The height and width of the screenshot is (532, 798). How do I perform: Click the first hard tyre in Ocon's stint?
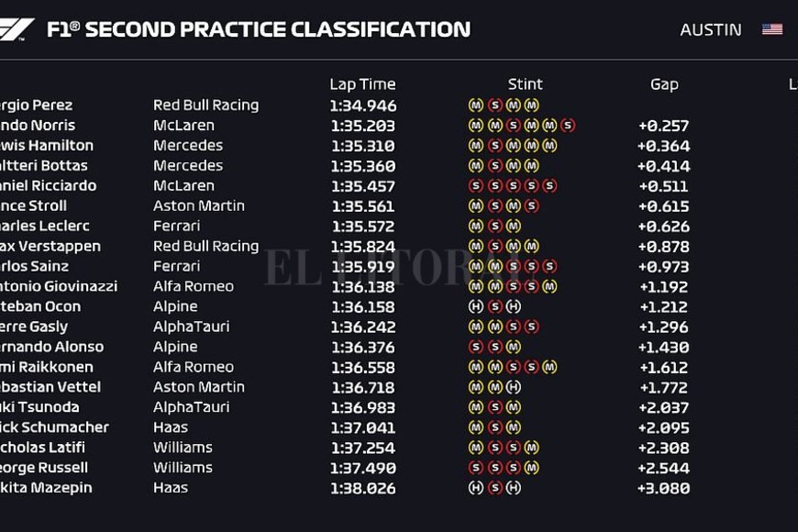coord(476,306)
